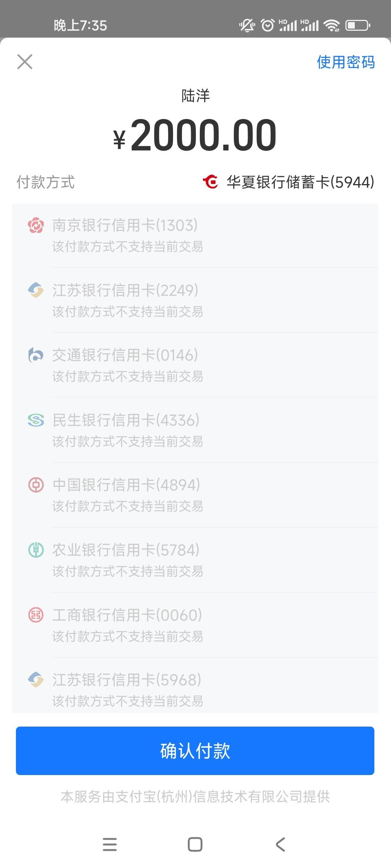
Task: Tap the Minsheng Bank green logo icon
Action: coord(36,420)
